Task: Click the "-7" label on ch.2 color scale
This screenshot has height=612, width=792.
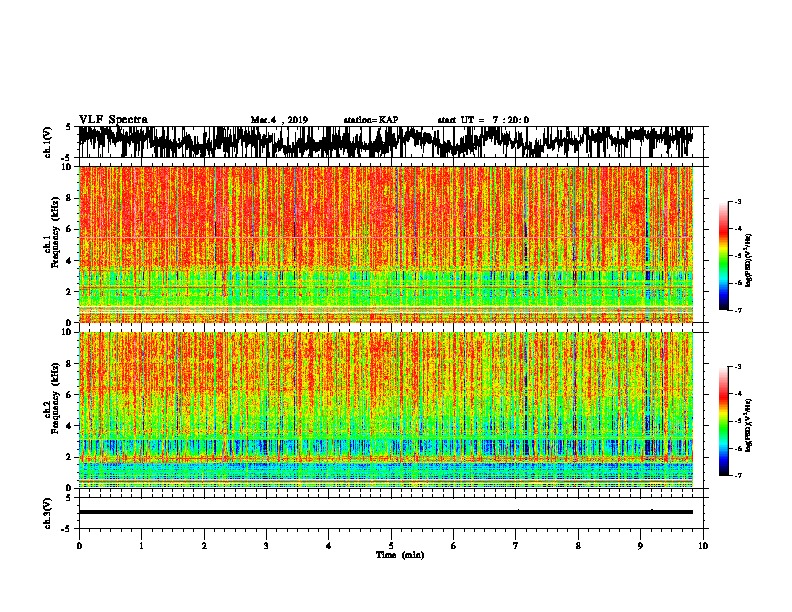Action: pos(737,475)
